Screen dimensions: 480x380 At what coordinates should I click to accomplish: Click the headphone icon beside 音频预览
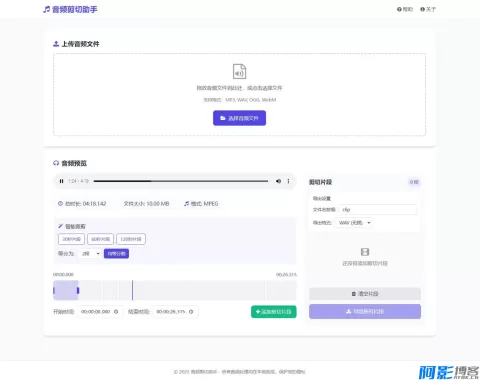tap(56, 163)
